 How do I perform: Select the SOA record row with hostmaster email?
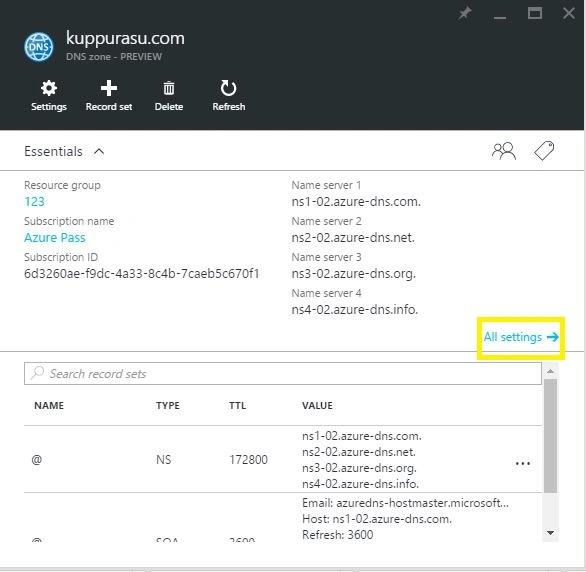click(283, 518)
